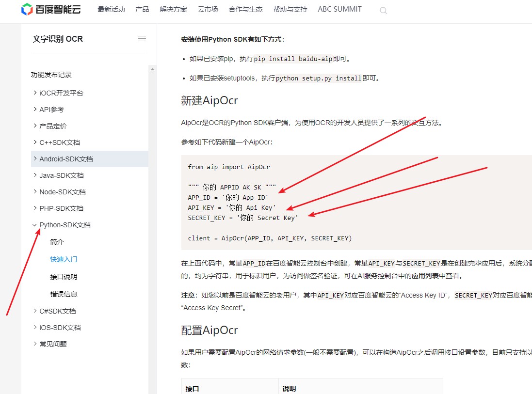Select the 快速入门 sidebar link

click(x=64, y=259)
